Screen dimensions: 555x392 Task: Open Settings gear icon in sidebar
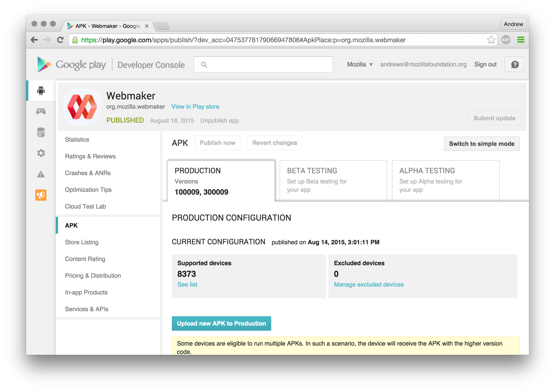coord(41,153)
